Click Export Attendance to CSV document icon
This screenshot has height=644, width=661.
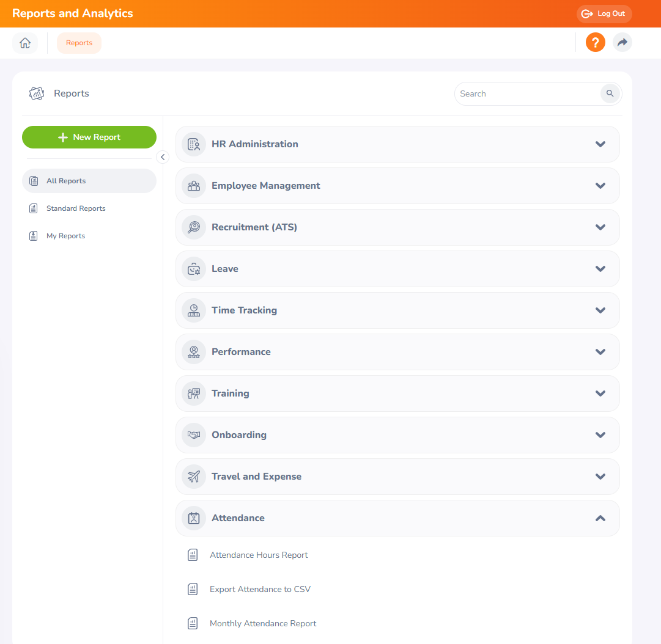[x=193, y=589]
